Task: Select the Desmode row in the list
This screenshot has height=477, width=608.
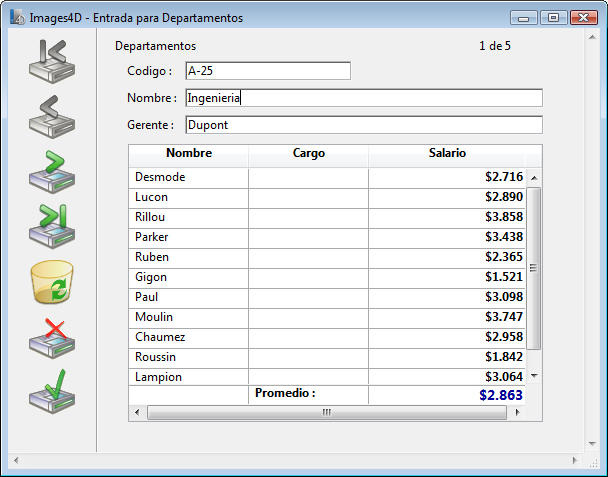Action: pos(190,177)
